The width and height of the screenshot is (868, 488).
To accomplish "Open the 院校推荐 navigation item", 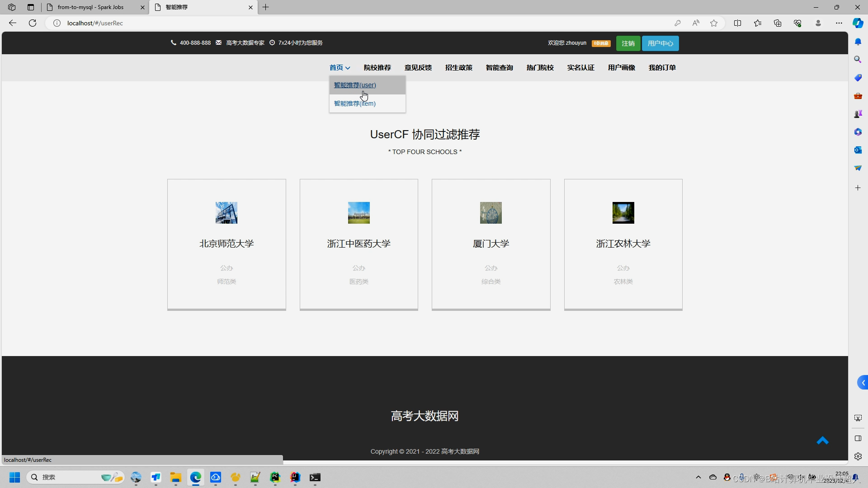I will [x=377, y=67].
